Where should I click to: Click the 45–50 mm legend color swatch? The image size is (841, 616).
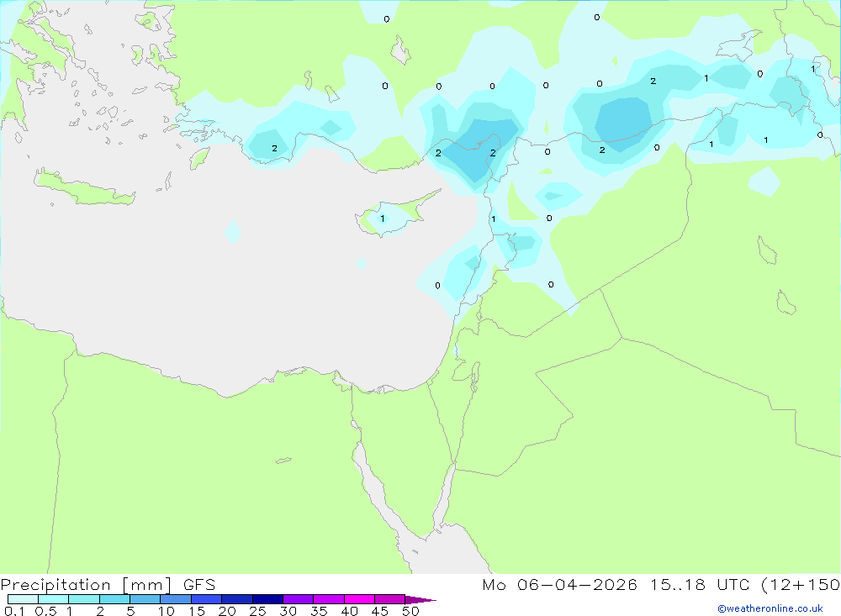click(x=390, y=599)
